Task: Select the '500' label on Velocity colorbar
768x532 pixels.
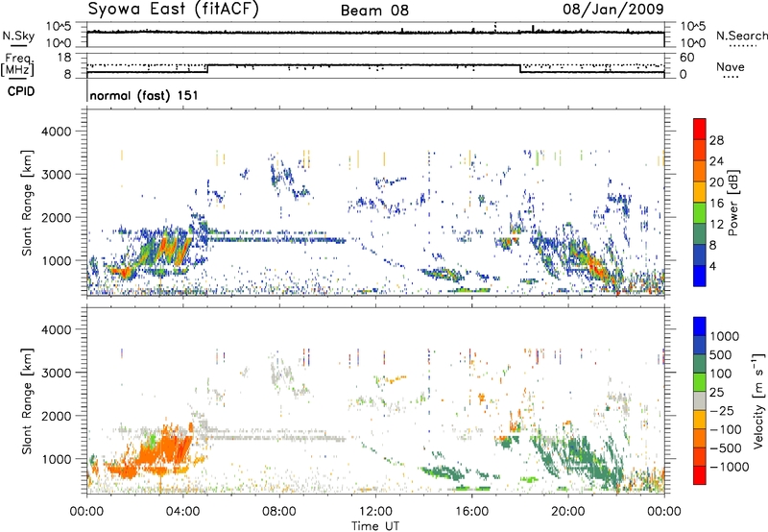Action: [721, 354]
